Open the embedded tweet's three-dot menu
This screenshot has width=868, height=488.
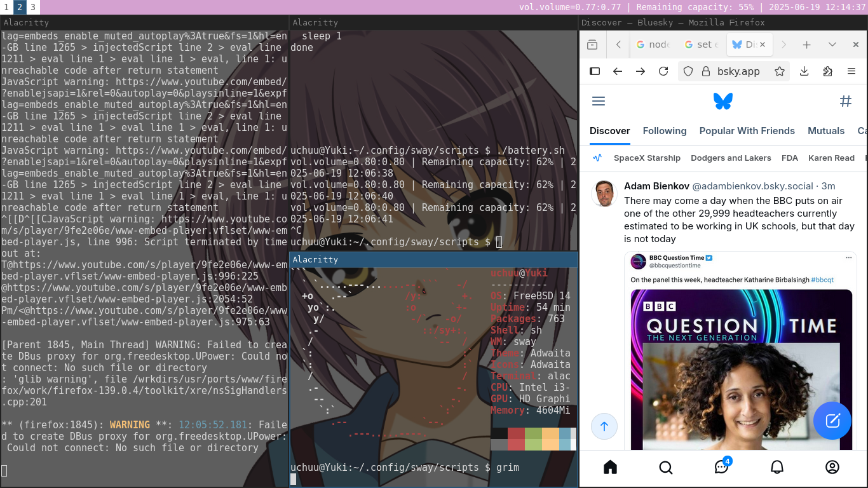tap(849, 258)
